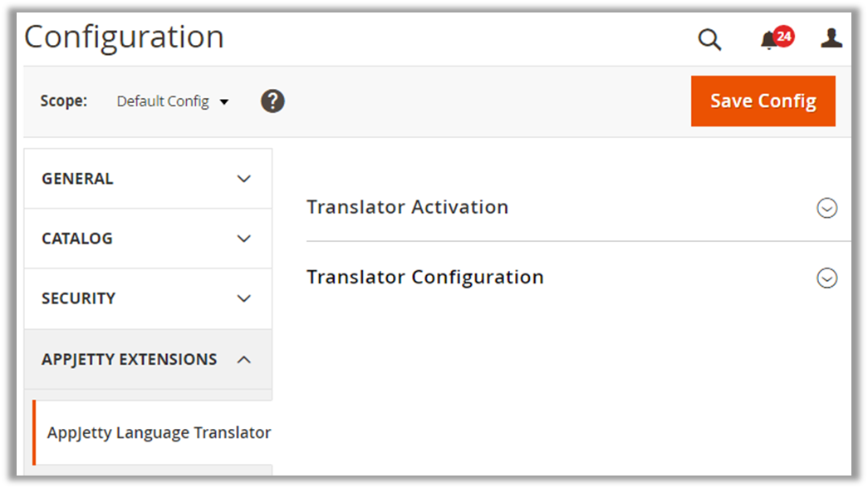Screen dimensions: 868x488
Task: Click the red 24 notification count badge
Action: [783, 36]
